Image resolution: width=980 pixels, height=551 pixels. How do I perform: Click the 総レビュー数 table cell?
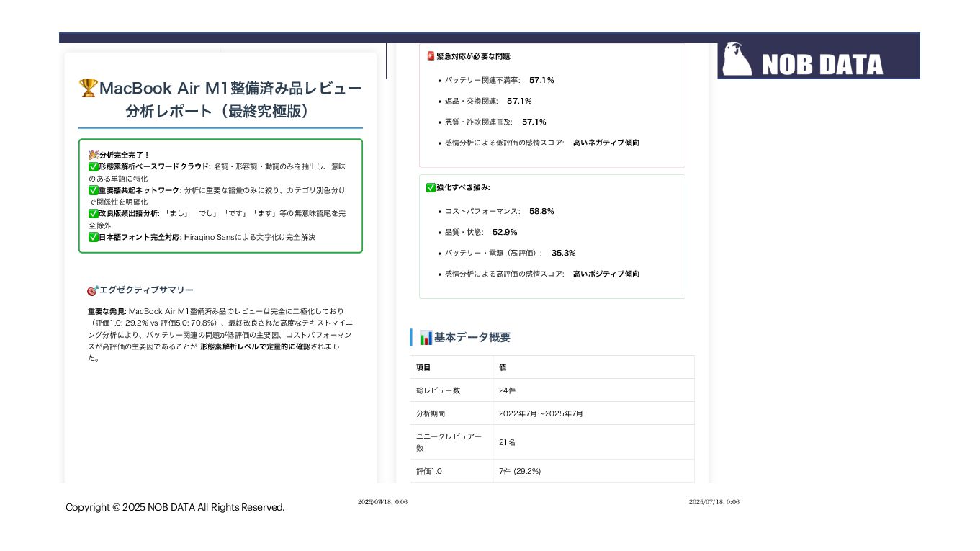[x=451, y=390]
